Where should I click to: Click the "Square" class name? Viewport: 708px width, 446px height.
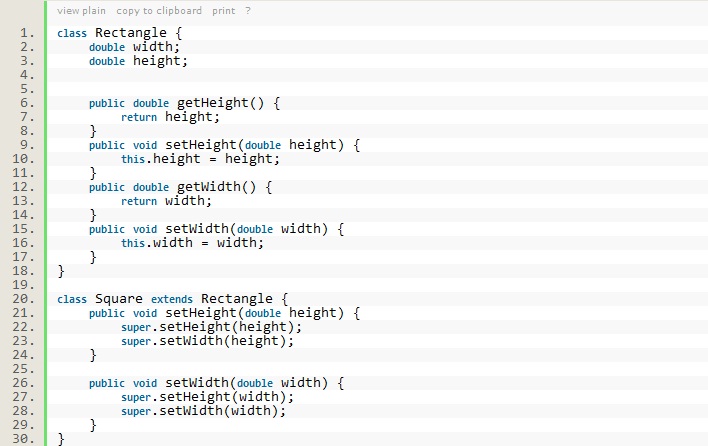click(120, 298)
